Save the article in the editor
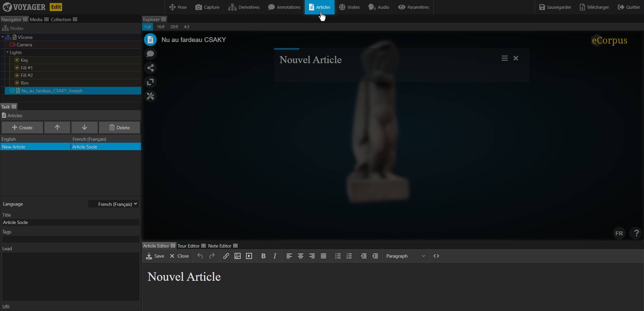Screen dimensions: 644x311 click(155, 256)
